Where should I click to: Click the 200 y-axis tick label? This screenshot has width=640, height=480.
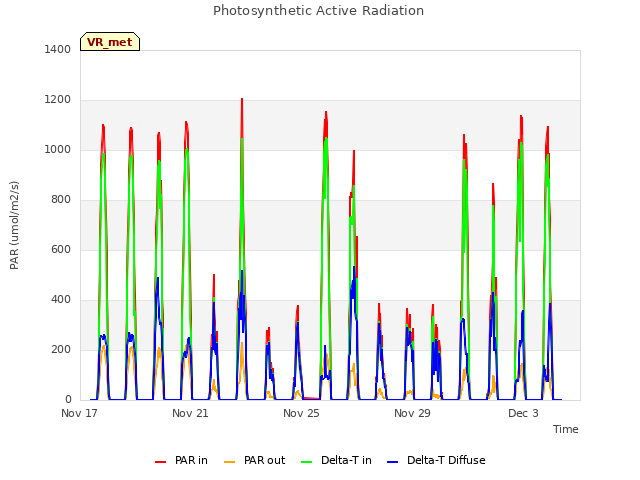coord(61,349)
